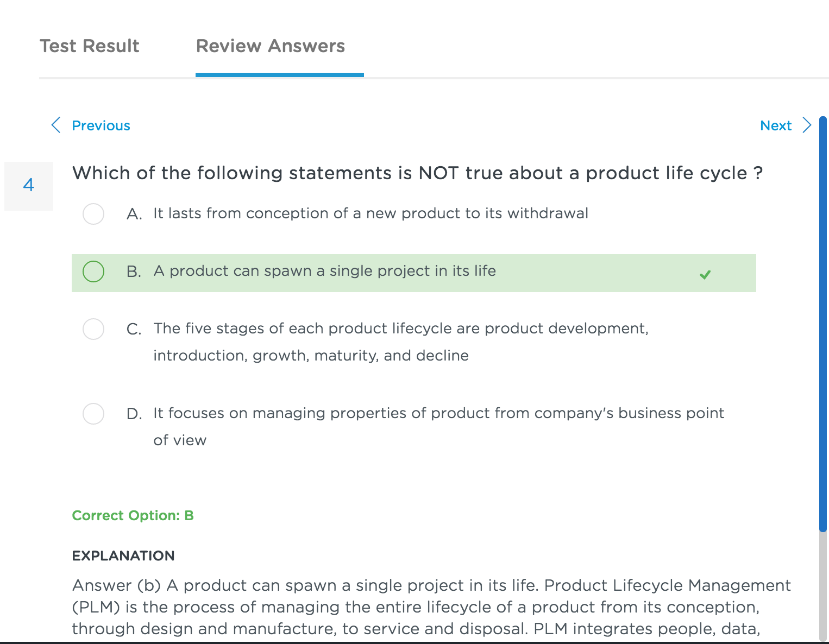Viewport: 829px width, 644px height.
Task: Switch to the Test Result tab
Action: [90, 46]
